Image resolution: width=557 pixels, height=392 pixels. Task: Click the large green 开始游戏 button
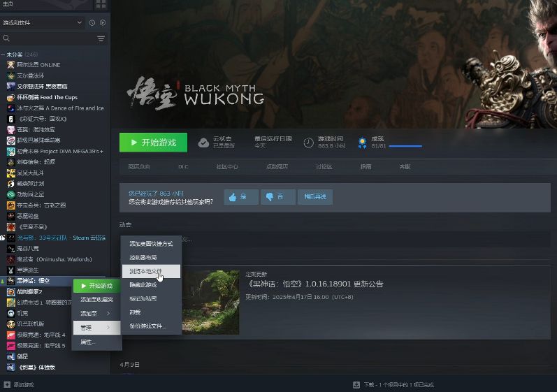(154, 143)
